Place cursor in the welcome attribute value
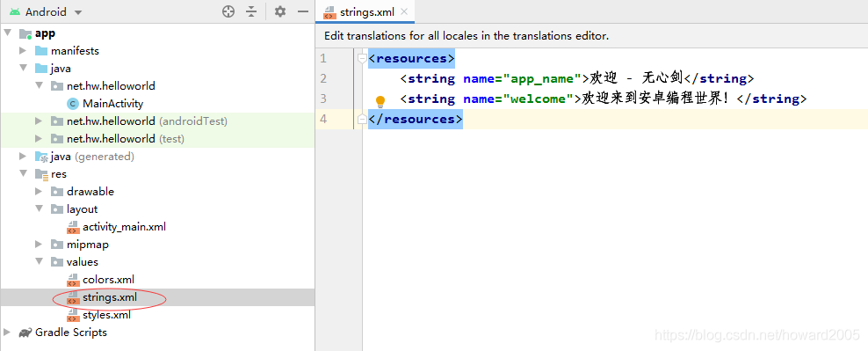 click(x=538, y=99)
